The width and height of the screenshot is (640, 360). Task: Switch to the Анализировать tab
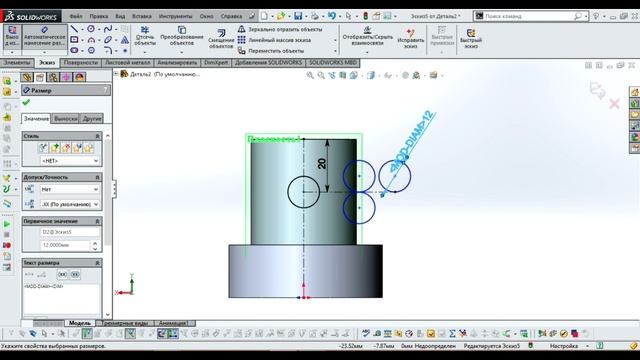178,63
